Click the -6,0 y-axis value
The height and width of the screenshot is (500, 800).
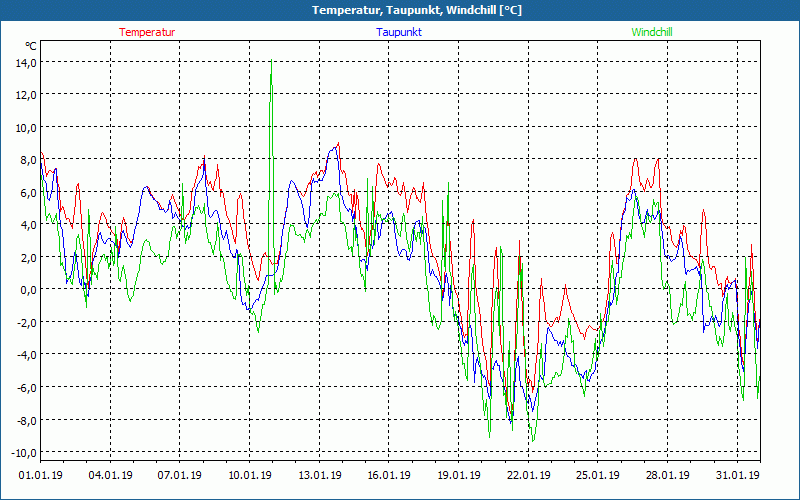[27, 387]
